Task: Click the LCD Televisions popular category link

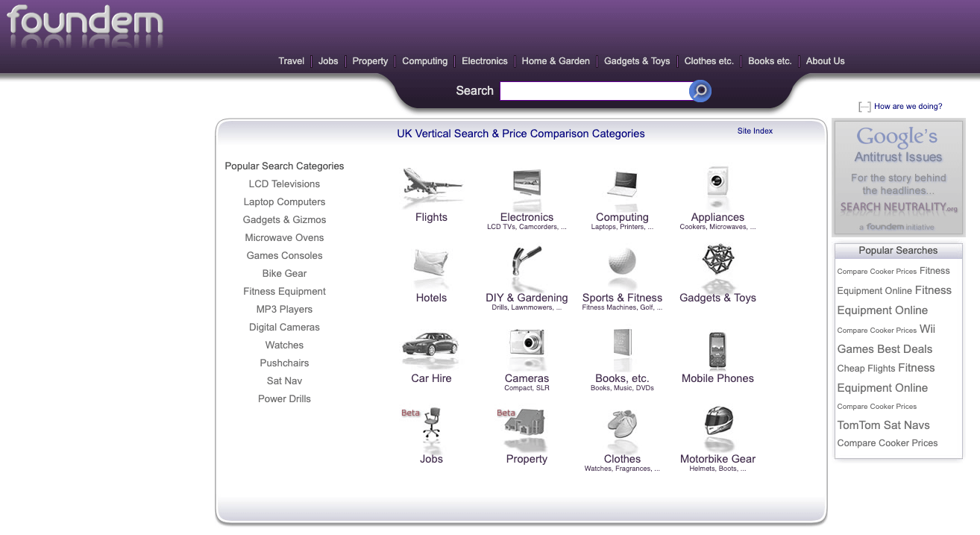Action: coord(284,184)
